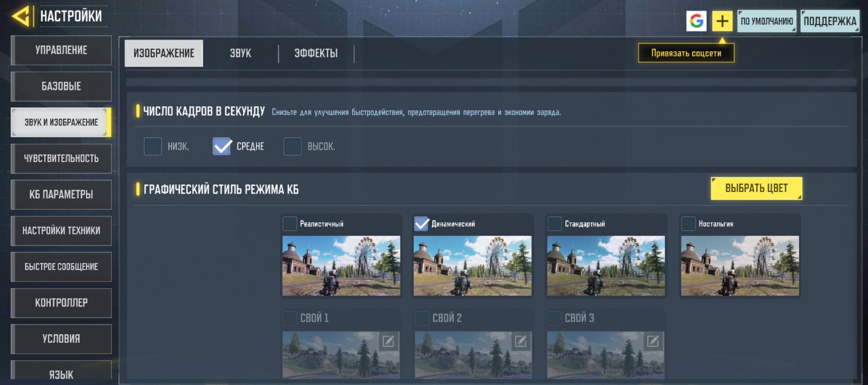
Task: Switch to the ИЗОБРАЖЕНИЕ tab
Action: coord(164,53)
